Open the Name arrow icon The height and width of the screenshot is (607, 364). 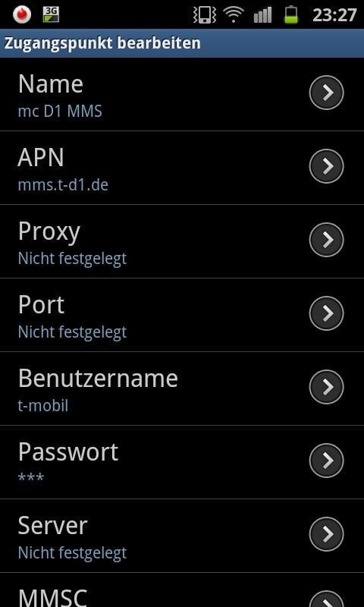[x=327, y=93]
